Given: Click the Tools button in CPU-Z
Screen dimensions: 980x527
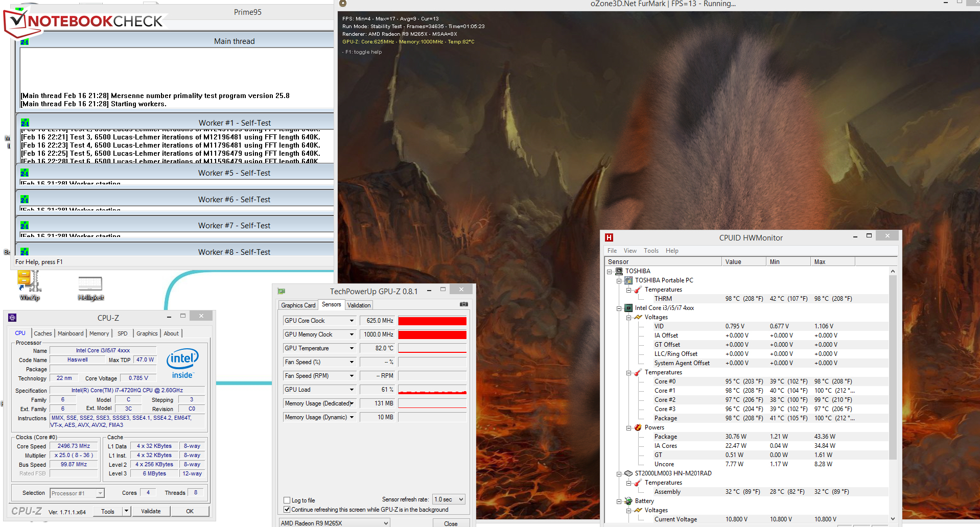Looking at the screenshot, I should [x=108, y=511].
